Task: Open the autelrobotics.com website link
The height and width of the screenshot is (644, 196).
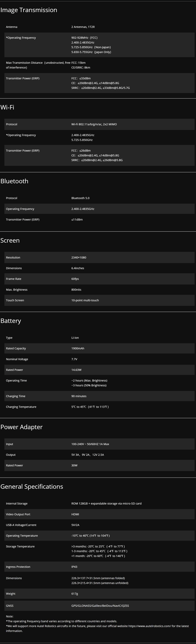Action: click(150, 626)
